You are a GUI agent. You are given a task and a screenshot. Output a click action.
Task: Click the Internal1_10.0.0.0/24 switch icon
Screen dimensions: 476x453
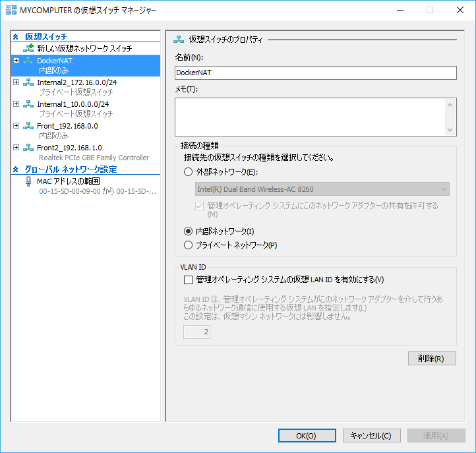(28, 104)
